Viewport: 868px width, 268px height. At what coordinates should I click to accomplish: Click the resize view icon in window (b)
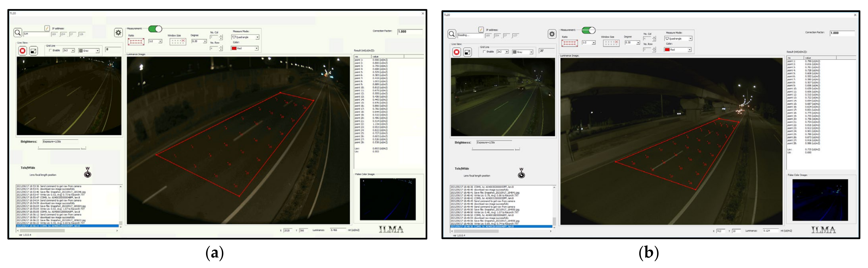(467, 52)
